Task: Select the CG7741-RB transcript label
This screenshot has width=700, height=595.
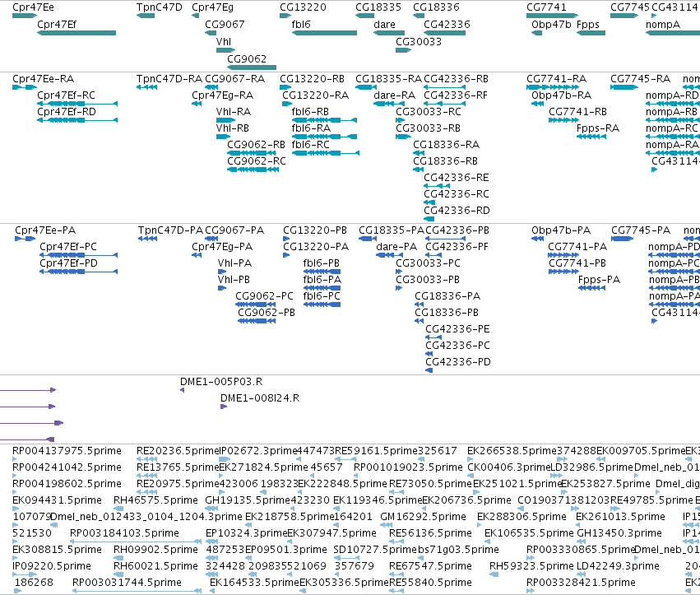Action: [x=577, y=112]
